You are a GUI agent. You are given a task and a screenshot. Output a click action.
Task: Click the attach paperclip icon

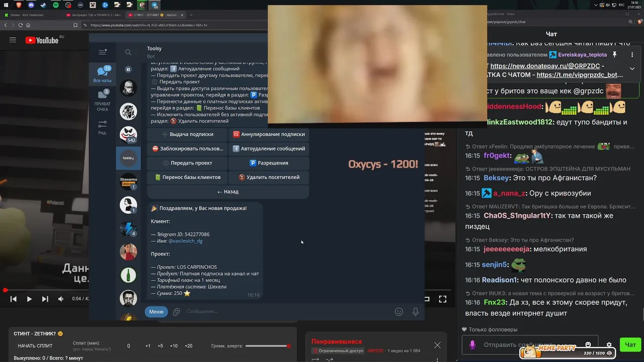[x=177, y=312]
